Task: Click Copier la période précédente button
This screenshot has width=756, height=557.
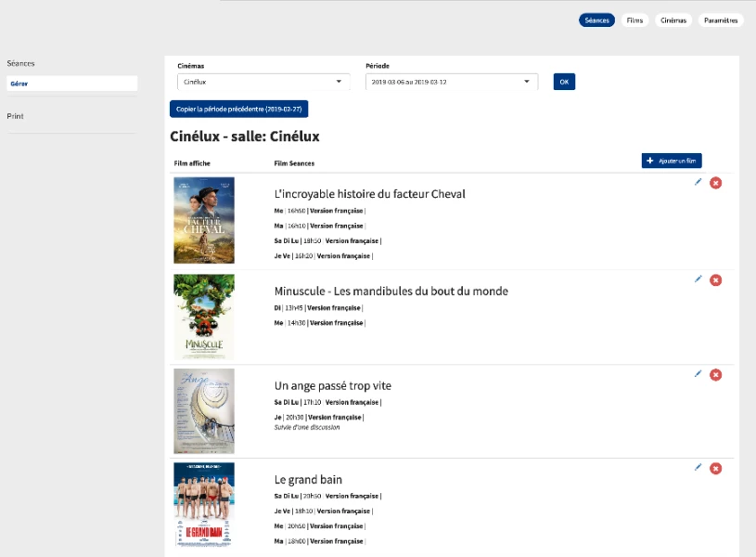Action: [x=238, y=109]
